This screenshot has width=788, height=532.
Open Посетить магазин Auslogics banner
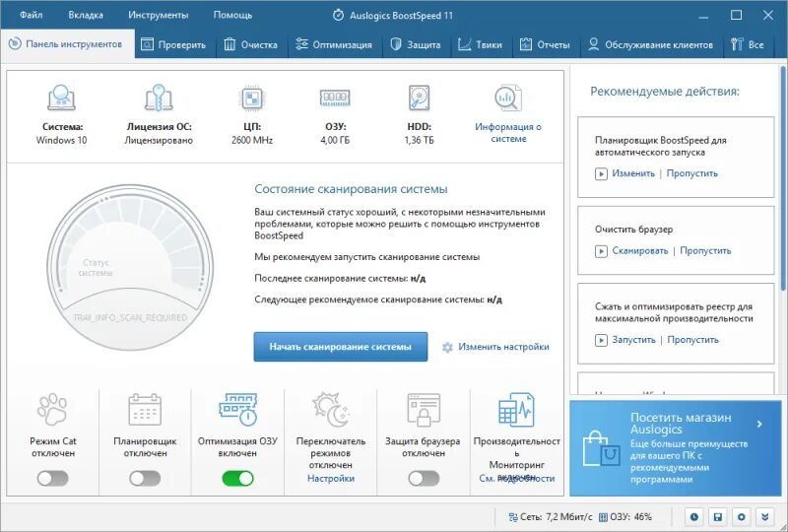point(676,447)
